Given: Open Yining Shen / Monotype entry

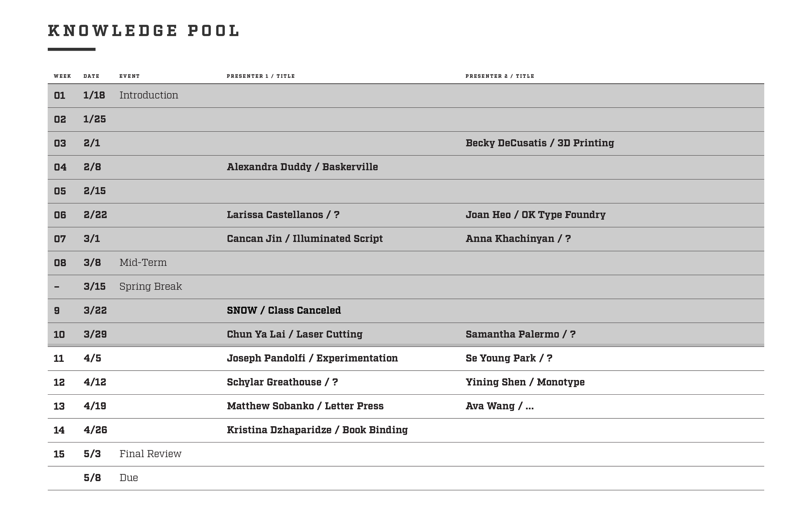Looking at the screenshot, I should point(525,382).
